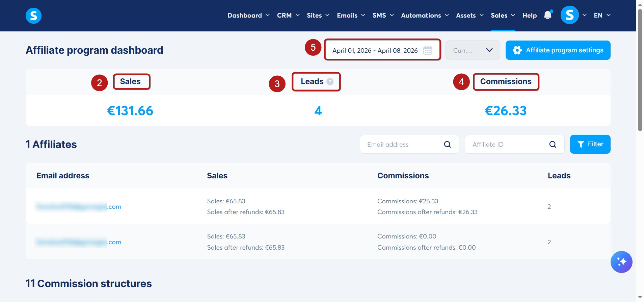Expand the Assets menu
This screenshot has width=644, height=302.
click(x=470, y=15)
